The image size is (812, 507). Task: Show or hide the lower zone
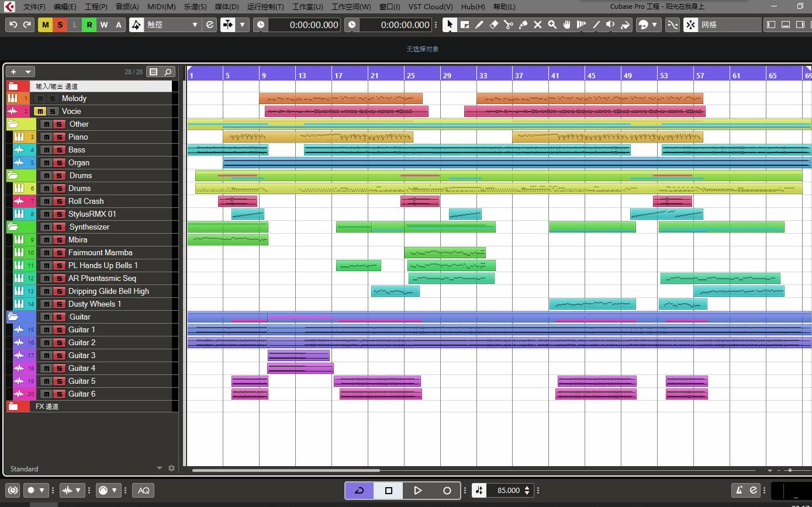tap(786, 25)
